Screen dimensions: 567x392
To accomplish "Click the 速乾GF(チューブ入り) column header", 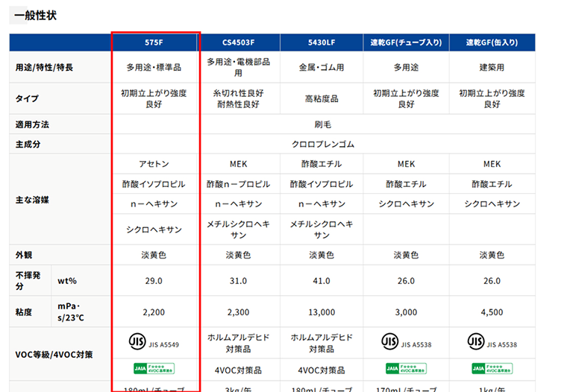I will click(x=406, y=42).
